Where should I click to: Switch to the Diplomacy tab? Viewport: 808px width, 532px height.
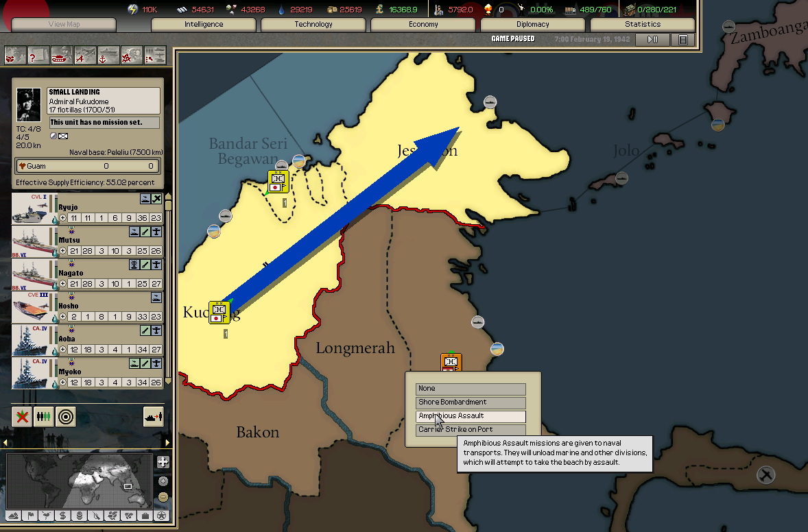pos(533,25)
